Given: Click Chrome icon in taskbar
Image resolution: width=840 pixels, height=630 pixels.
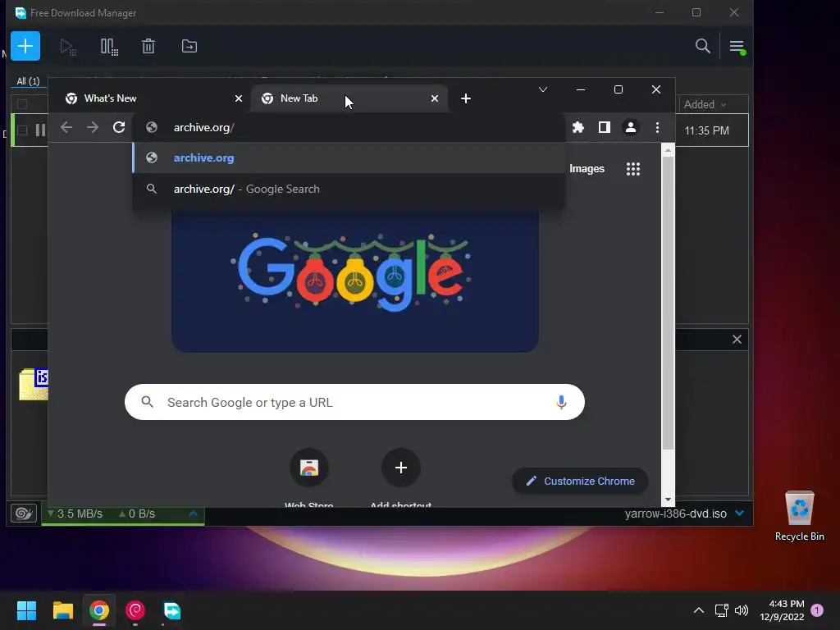Looking at the screenshot, I should tap(99, 610).
